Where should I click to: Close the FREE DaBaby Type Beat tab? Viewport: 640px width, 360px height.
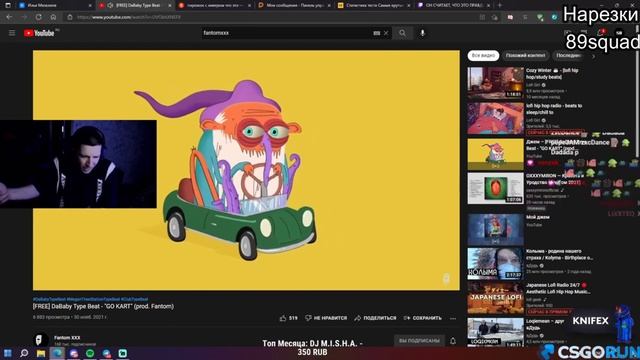[169, 5]
